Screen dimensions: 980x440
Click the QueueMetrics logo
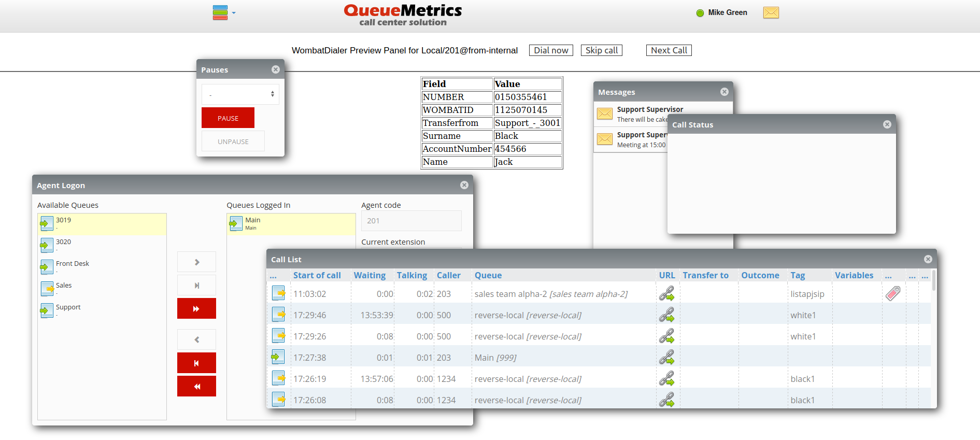[403, 15]
